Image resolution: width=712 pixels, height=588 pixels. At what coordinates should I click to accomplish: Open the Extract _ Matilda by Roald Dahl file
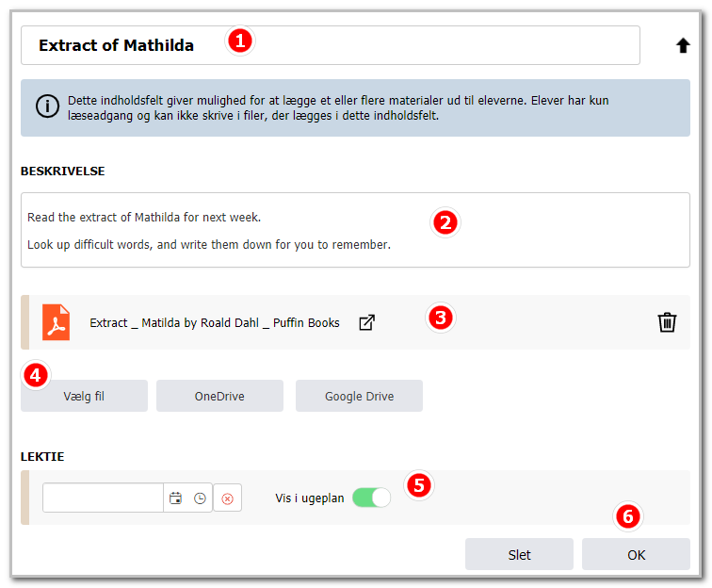tap(215, 322)
